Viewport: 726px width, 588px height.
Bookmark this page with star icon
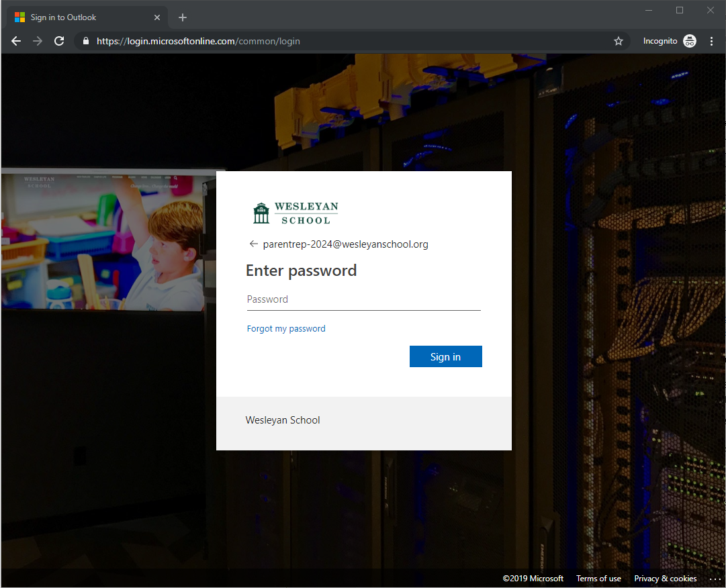[x=618, y=41]
